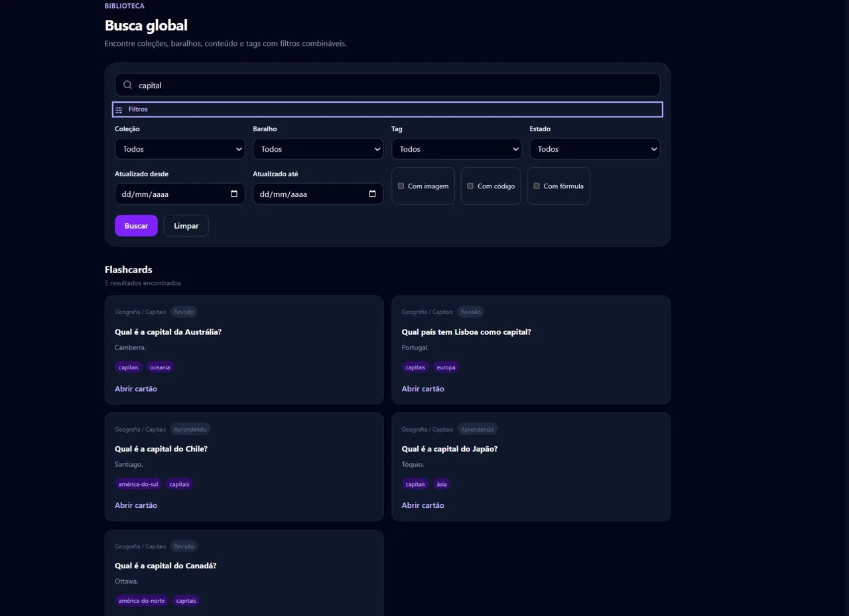This screenshot has width=849, height=616.
Task: Click Aprendendo badge on Japão card
Action: (477, 429)
